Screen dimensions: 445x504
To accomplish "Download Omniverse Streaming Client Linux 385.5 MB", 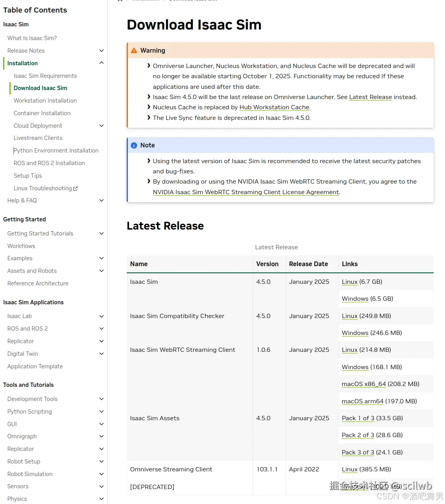I will pos(350,469).
